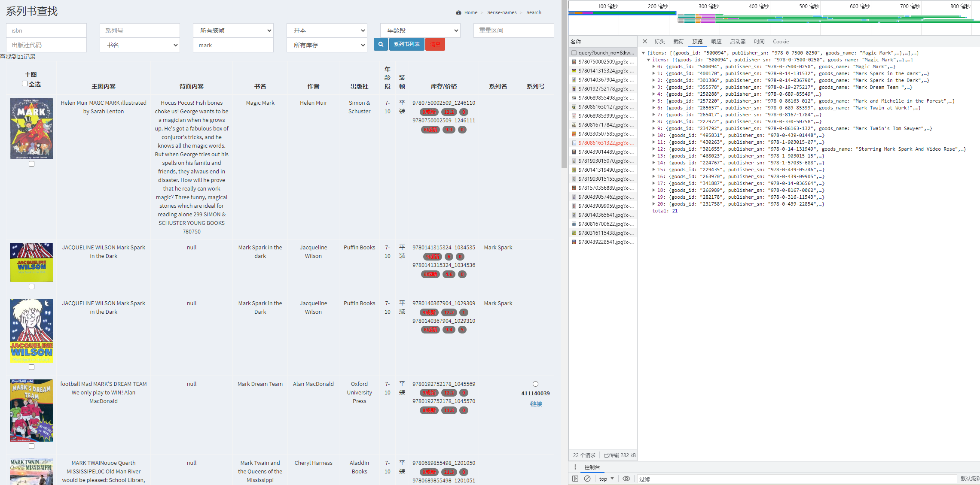Clear console with the circle-slash icon

click(x=587, y=479)
